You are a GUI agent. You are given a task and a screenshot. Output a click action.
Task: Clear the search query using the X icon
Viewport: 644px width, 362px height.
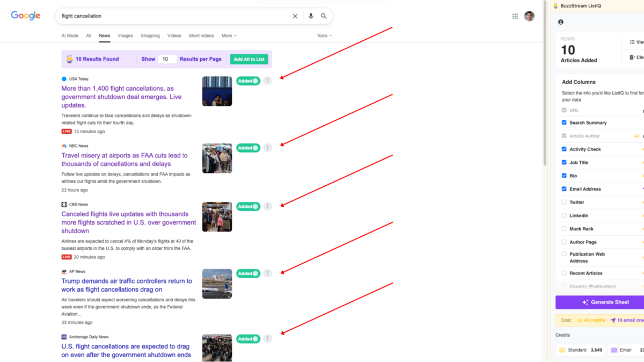coord(295,16)
